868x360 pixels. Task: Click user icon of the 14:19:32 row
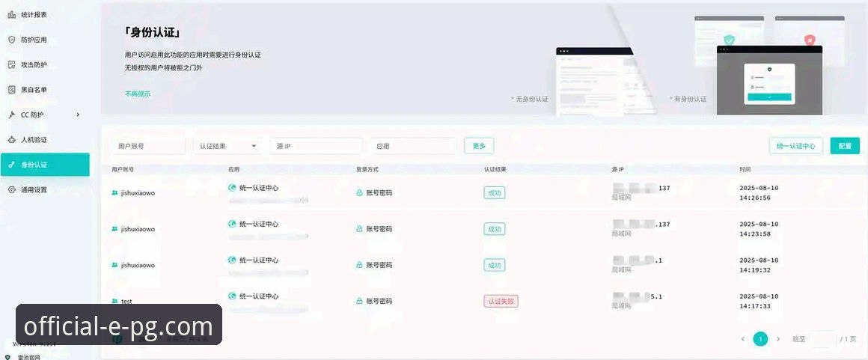tap(114, 265)
